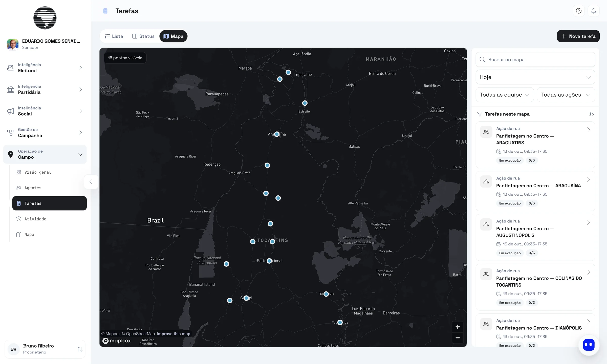Expand Inteligência Eleitoral menu
The image size is (607, 364).
coord(45,68)
